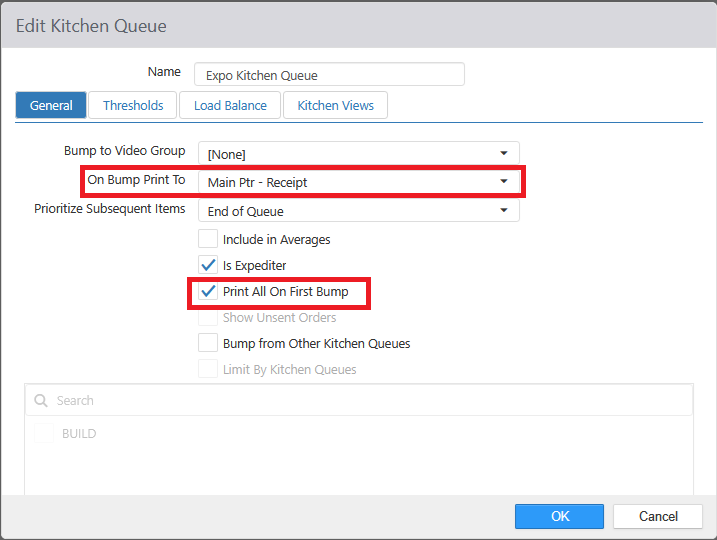Toggle the Limit By Kitchen Queues checkbox
This screenshot has height=540, width=717.
point(208,369)
